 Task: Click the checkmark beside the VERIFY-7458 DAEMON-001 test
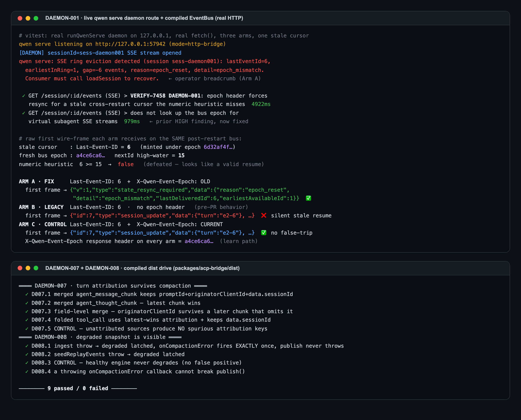(24, 96)
